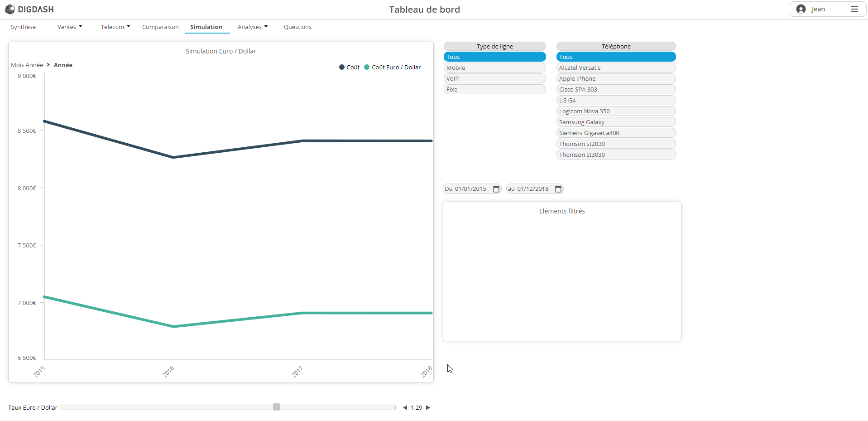Image resolution: width=868 pixels, height=421 pixels.
Task: Click the 7 500€ y-axis label
Action: pyautogui.click(x=27, y=245)
